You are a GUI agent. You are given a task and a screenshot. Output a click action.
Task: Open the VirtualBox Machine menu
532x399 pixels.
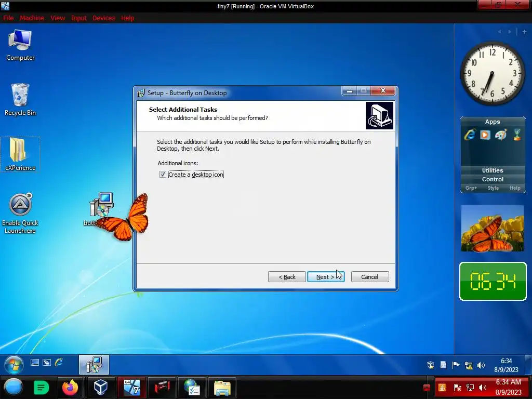coord(32,18)
